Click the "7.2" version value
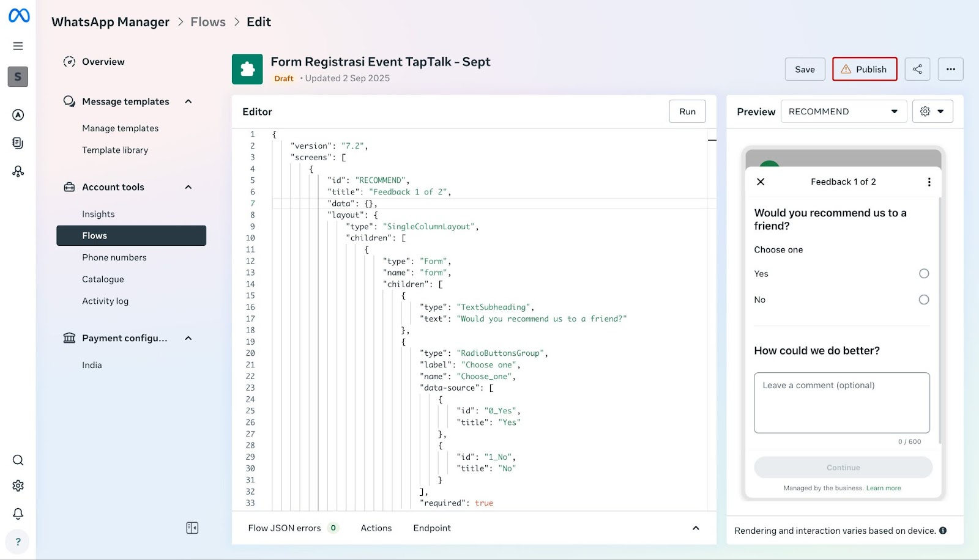 (x=352, y=146)
